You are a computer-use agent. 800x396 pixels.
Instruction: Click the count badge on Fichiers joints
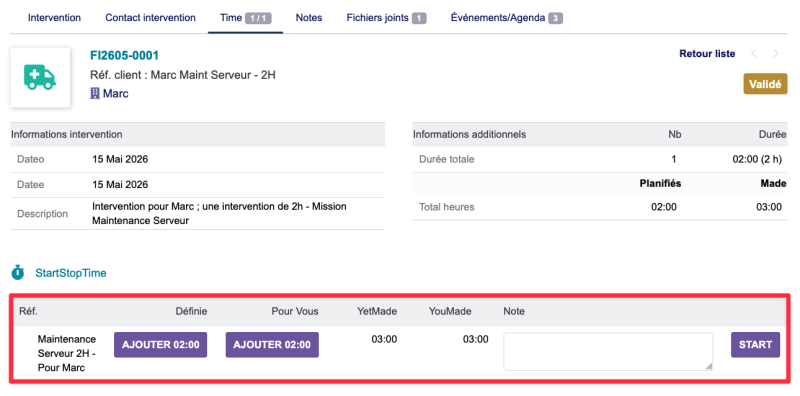(419, 18)
